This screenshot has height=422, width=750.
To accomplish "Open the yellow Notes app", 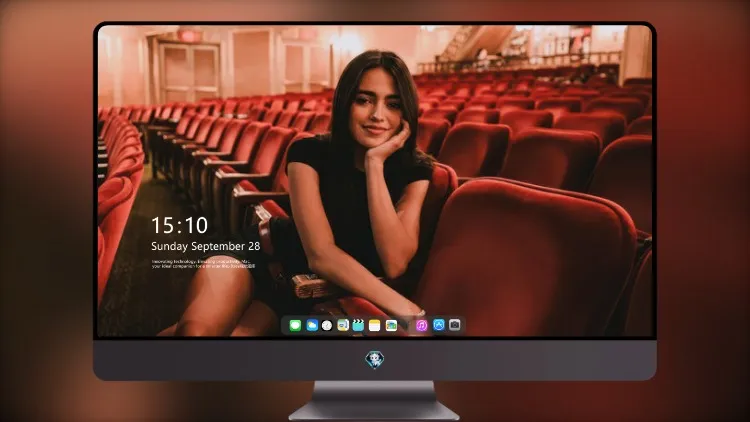I will coord(375,325).
